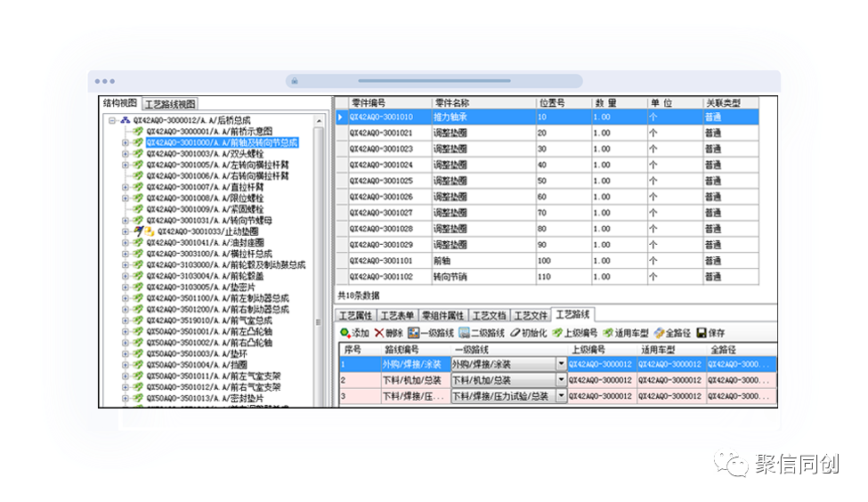Click the 保存 save floppy icon
The image size is (868, 502).
click(702, 333)
